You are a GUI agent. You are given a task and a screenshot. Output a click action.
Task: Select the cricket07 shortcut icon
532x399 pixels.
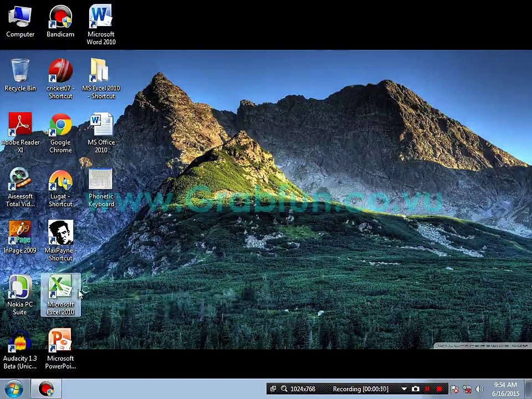tap(60, 79)
